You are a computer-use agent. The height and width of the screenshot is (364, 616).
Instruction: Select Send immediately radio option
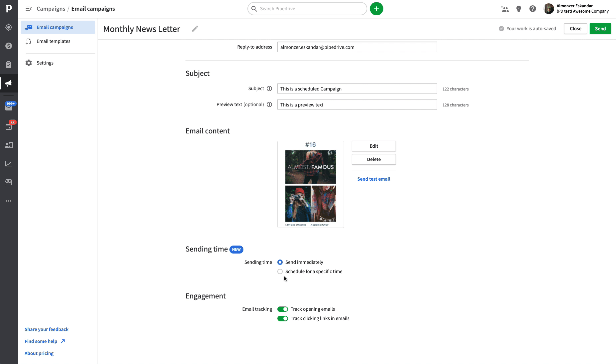(280, 262)
